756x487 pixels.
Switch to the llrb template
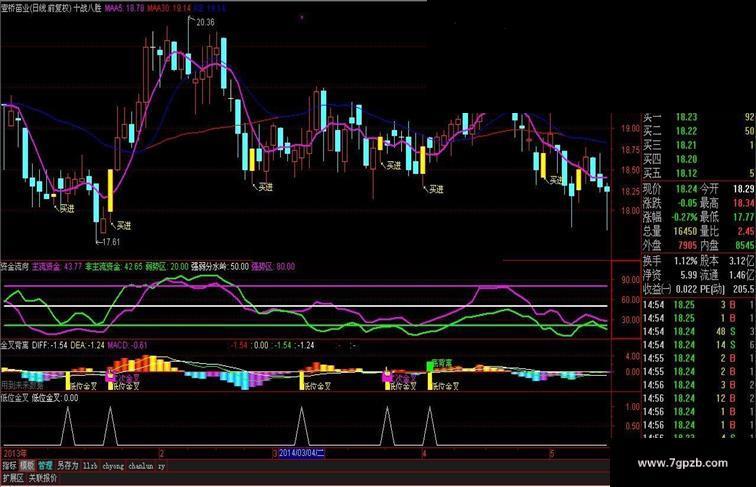[x=90, y=466]
